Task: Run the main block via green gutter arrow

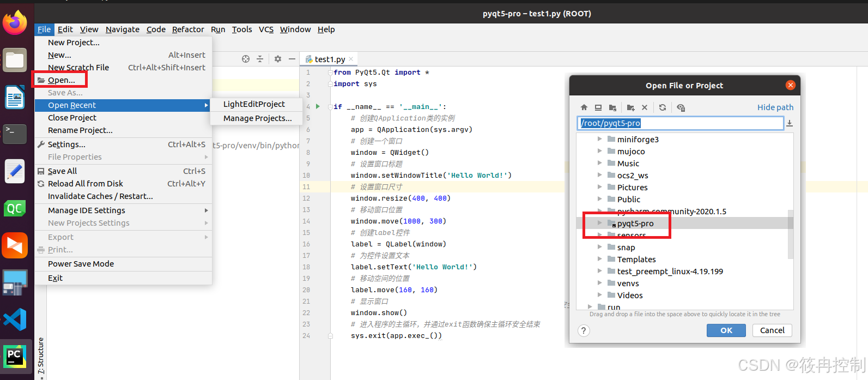Action: coord(318,106)
